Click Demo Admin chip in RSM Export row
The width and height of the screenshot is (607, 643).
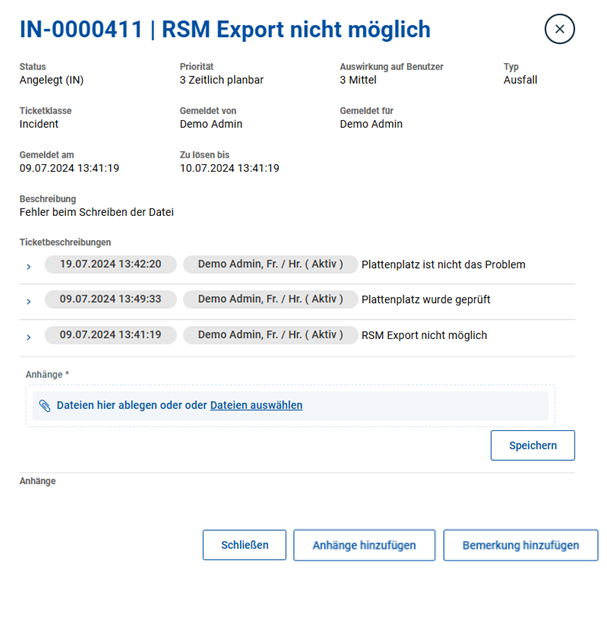pos(270,335)
